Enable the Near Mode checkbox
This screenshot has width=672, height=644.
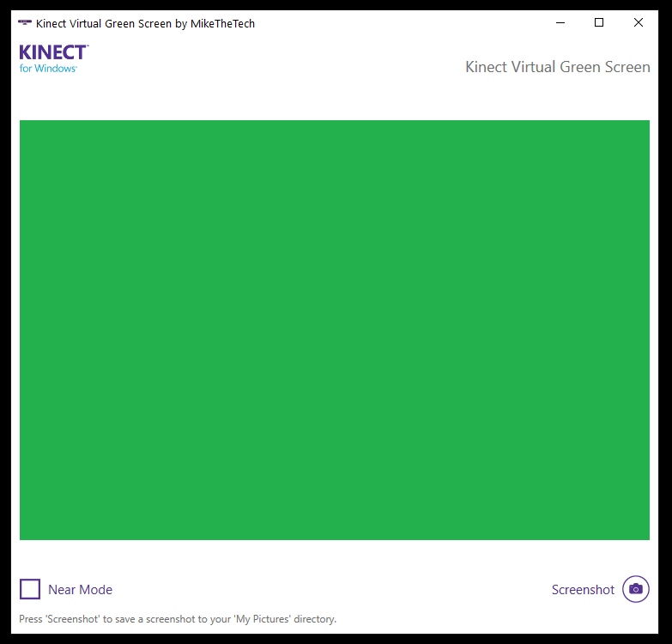tap(30, 589)
